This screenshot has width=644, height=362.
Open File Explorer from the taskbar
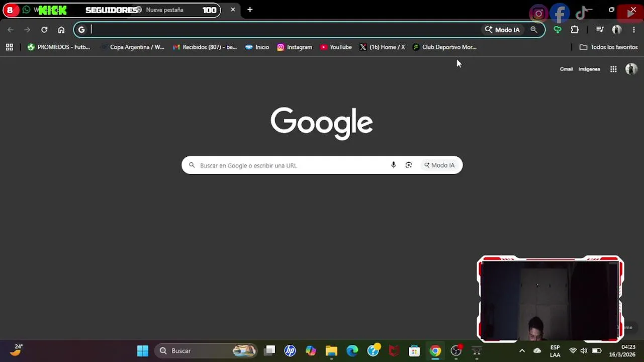331,351
